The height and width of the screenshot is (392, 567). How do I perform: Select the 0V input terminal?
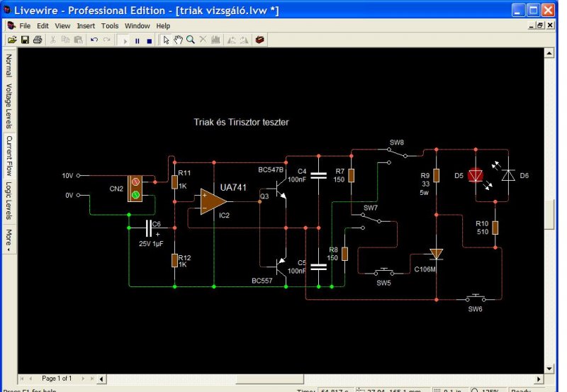pos(78,195)
